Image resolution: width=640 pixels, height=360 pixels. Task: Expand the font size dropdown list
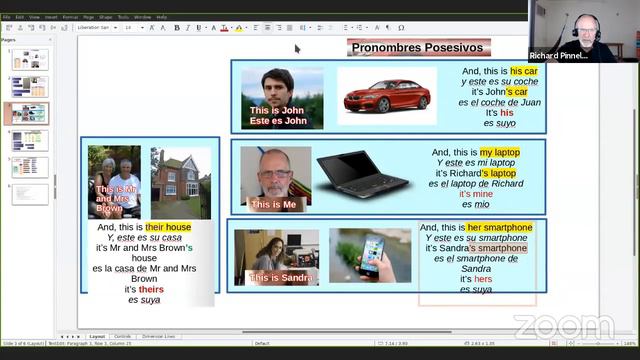[142, 28]
